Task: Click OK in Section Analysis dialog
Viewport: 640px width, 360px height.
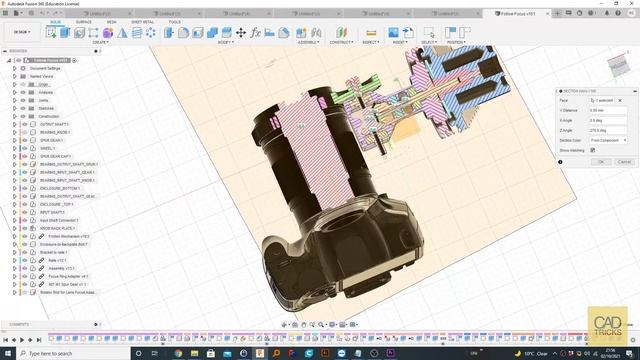Action: (601, 162)
